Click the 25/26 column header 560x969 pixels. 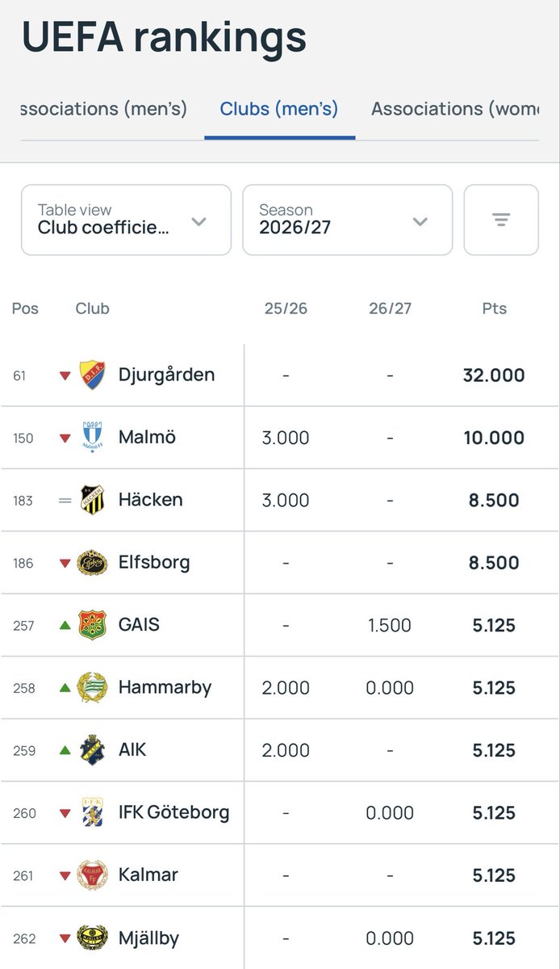[286, 308]
